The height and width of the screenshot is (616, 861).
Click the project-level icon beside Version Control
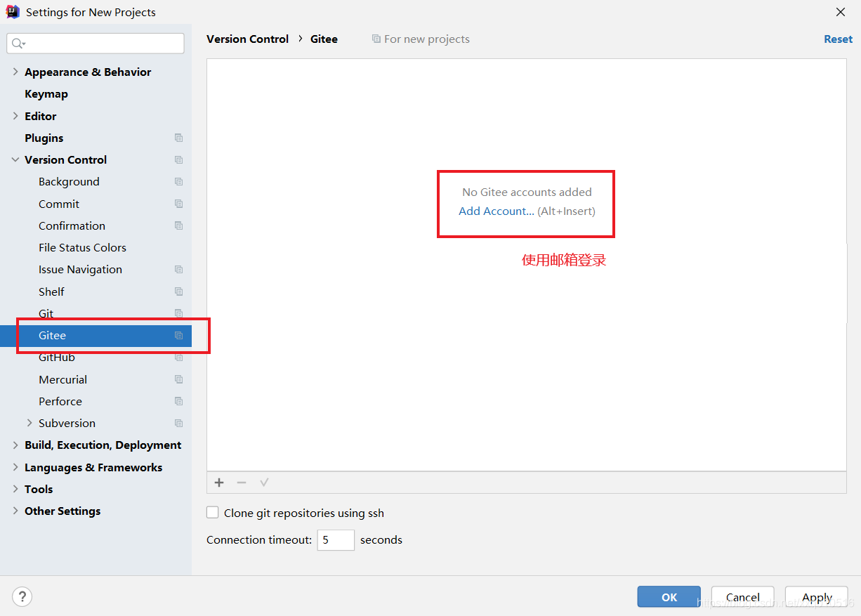[179, 159]
